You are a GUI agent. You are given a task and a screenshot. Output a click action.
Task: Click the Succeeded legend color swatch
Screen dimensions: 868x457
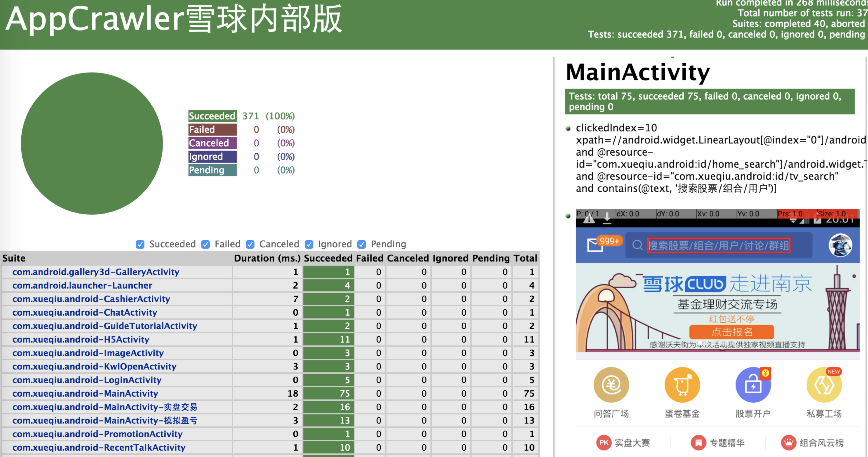(212, 116)
